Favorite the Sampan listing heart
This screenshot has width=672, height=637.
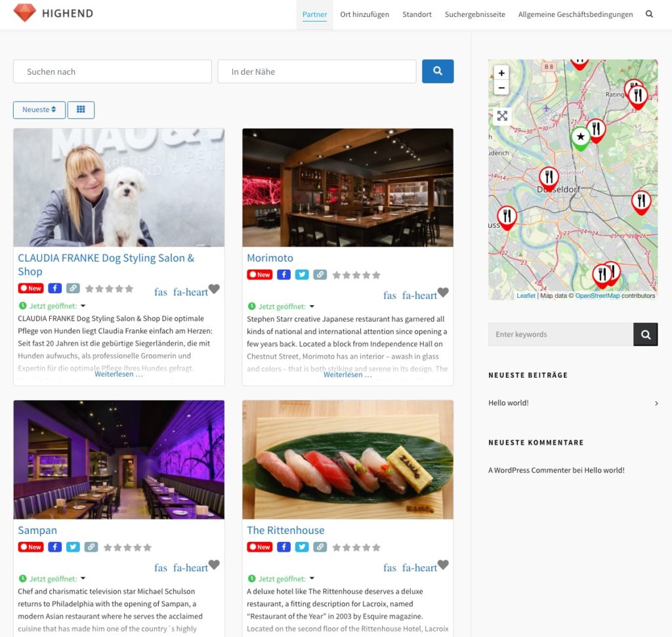(214, 565)
